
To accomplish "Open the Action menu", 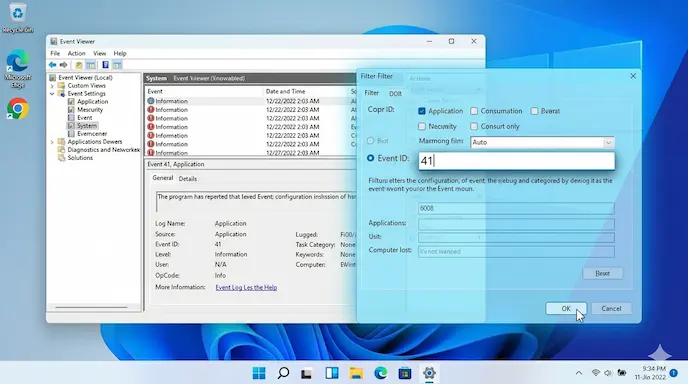I will (76, 53).
